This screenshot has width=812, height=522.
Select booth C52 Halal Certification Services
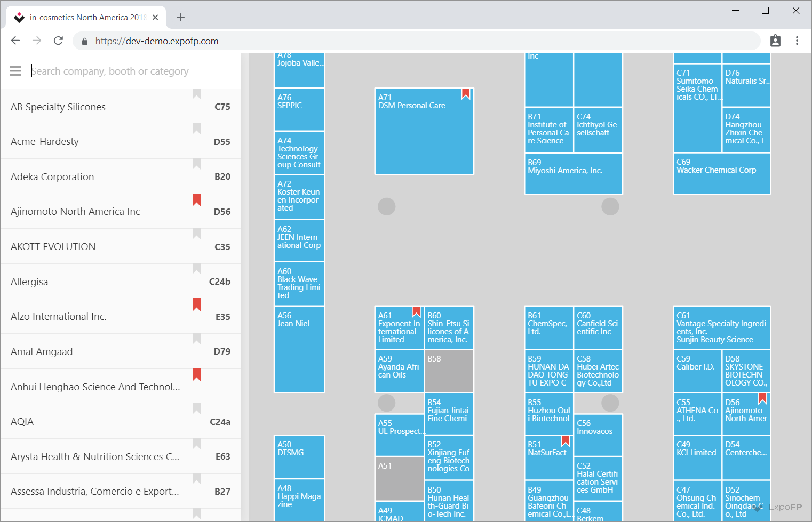tap(598, 478)
